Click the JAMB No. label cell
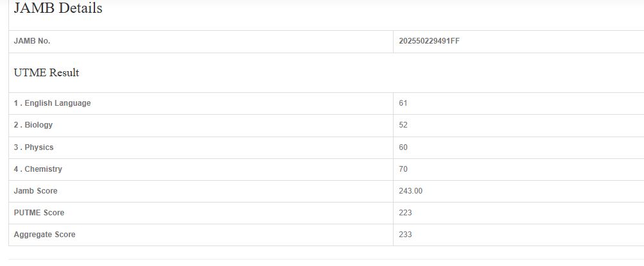 (32, 41)
